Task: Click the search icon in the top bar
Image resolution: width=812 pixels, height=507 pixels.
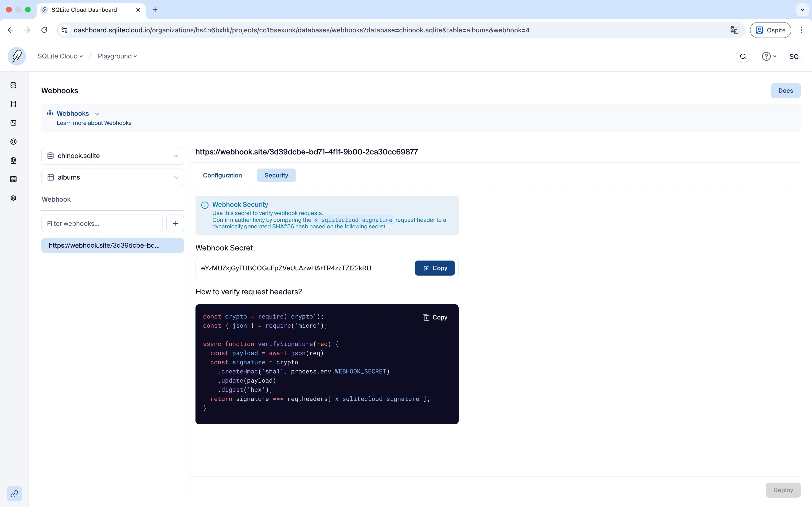Action: tap(742, 56)
